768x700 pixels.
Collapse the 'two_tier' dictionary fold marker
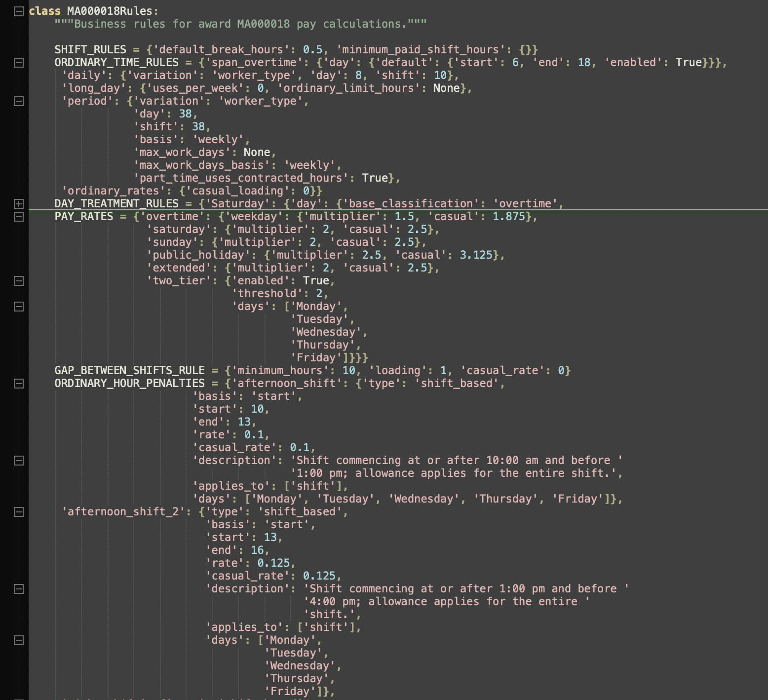point(18,281)
